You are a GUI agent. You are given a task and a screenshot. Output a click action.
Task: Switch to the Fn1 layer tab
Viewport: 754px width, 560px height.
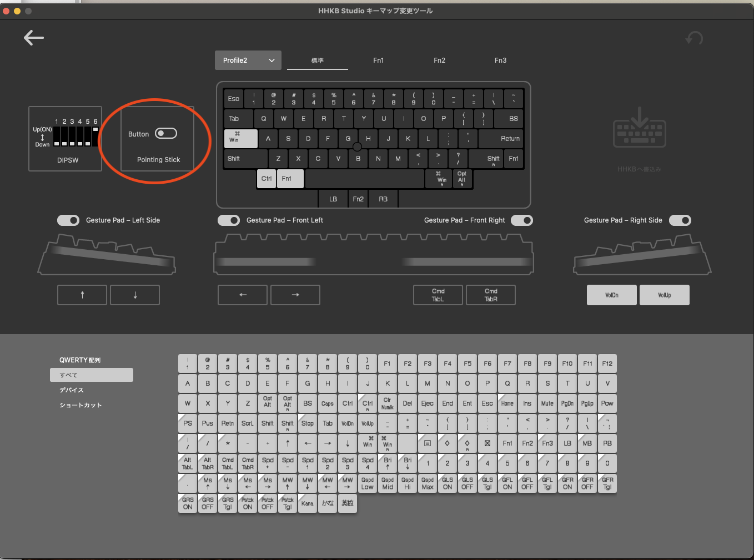379,60
